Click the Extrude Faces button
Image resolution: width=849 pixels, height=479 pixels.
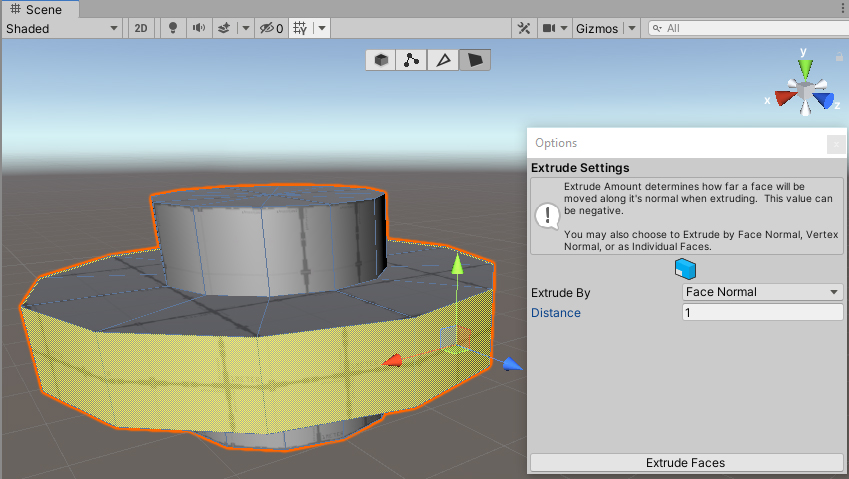pos(686,463)
